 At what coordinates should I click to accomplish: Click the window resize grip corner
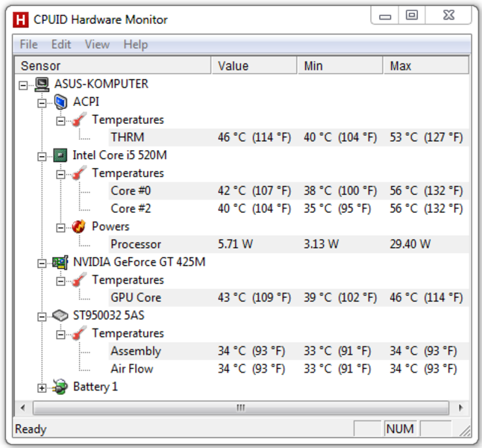click(x=465, y=431)
